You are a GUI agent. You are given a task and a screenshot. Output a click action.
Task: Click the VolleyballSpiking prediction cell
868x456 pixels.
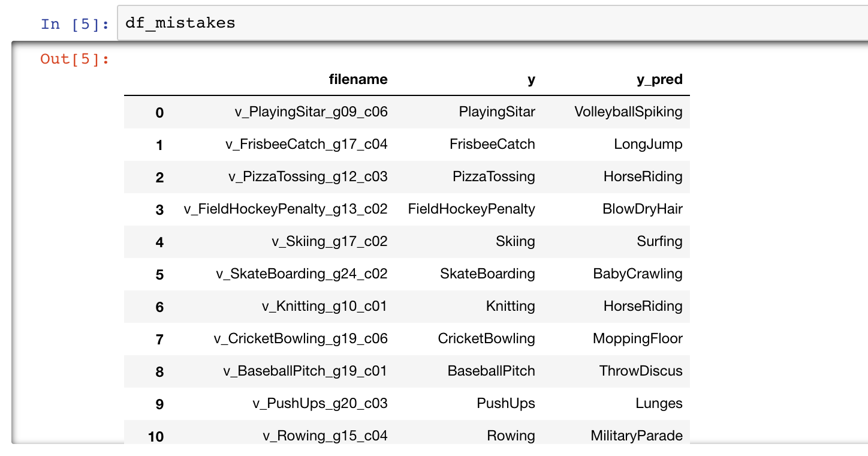click(628, 112)
